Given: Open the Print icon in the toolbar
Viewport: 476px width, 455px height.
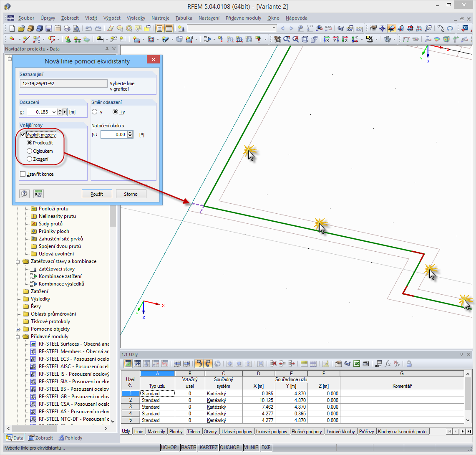Looking at the screenshot, I should coord(67,28).
